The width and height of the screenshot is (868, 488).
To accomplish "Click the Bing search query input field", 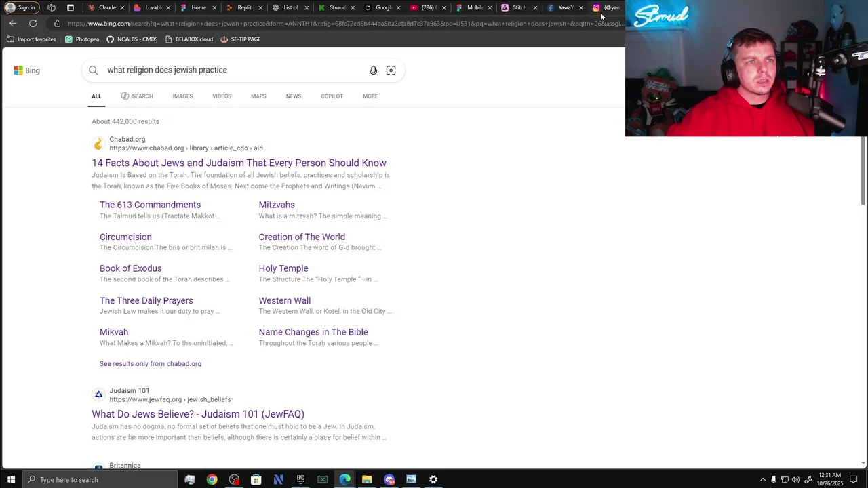I will coord(234,70).
